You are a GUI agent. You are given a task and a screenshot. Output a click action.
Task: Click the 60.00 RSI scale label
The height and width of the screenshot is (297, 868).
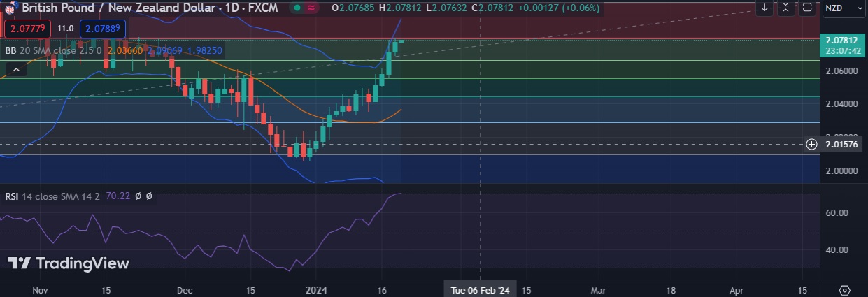coord(837,212)
